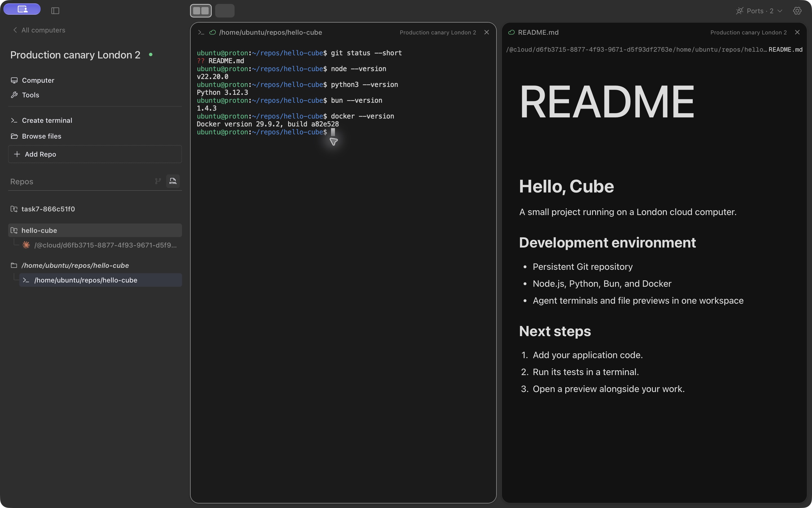Open the terminal entry /home/ubuntu/repos/hello-cube in sidebar
The width and height of the screenshot is (812, 508).
coord(101,280)
